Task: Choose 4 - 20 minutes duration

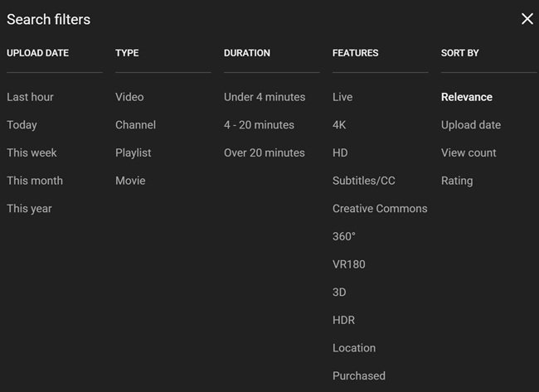Action: click(x=259, y=125)
